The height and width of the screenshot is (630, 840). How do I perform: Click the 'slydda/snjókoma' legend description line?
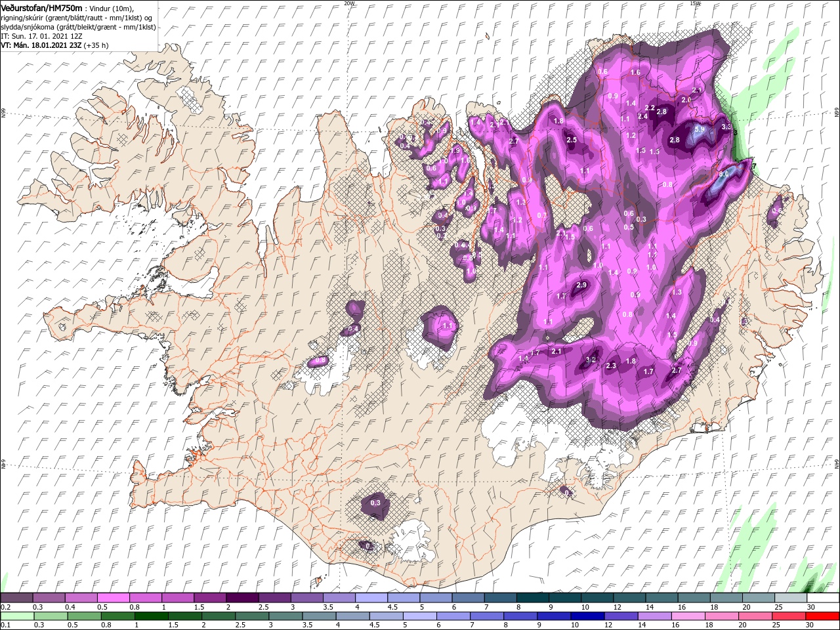click(x=77, y=26)
